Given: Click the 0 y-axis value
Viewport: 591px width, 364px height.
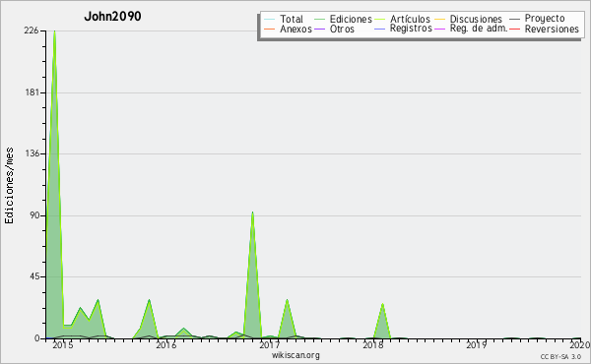Looking at the screenshot, I should 37,338.
